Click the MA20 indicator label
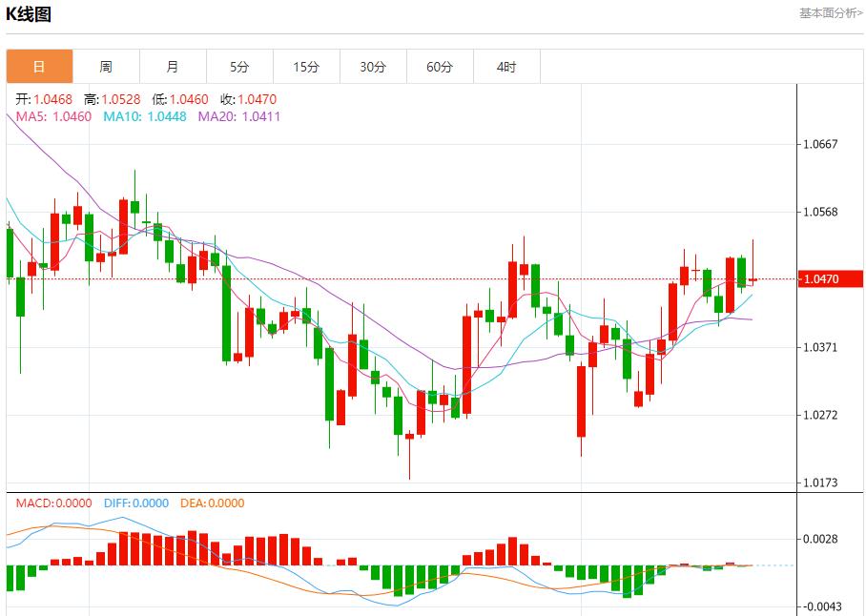Screen dimensions: 866x616 (x=239, y=116)
